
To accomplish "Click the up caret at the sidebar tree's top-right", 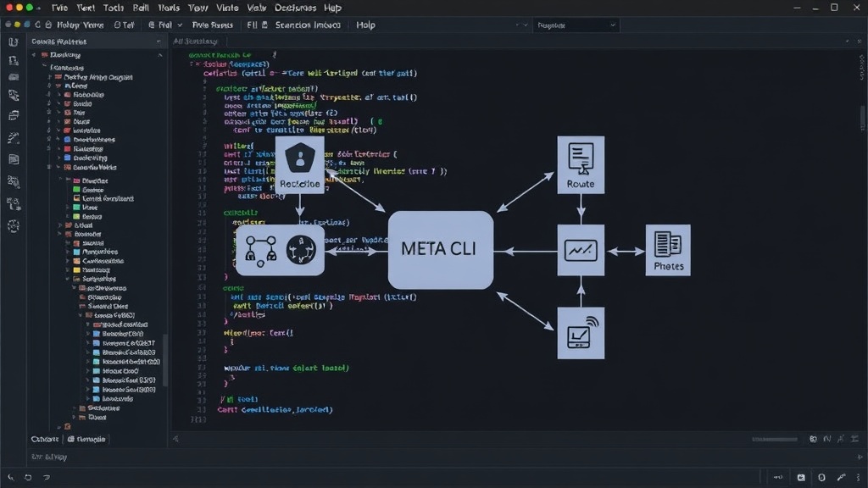I will click(x=160, y=55).
